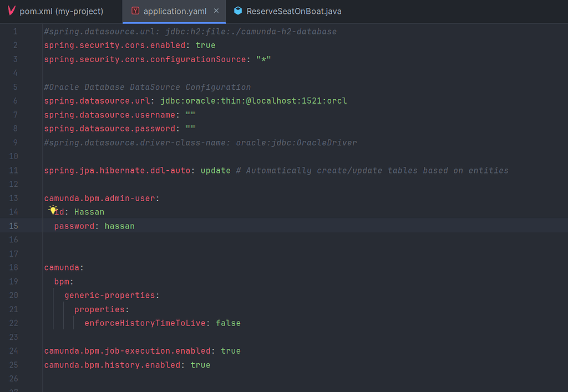Click the hassan password value on line 15

point(119,226)
